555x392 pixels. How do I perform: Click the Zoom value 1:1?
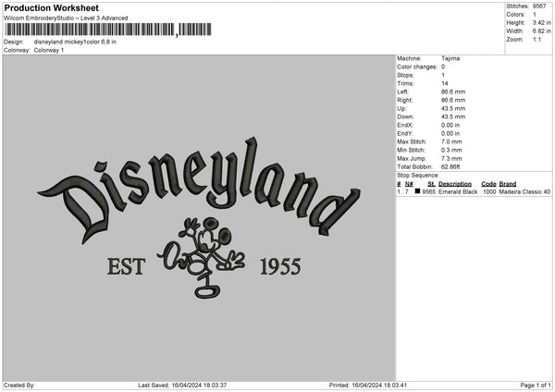pos(536,40)
